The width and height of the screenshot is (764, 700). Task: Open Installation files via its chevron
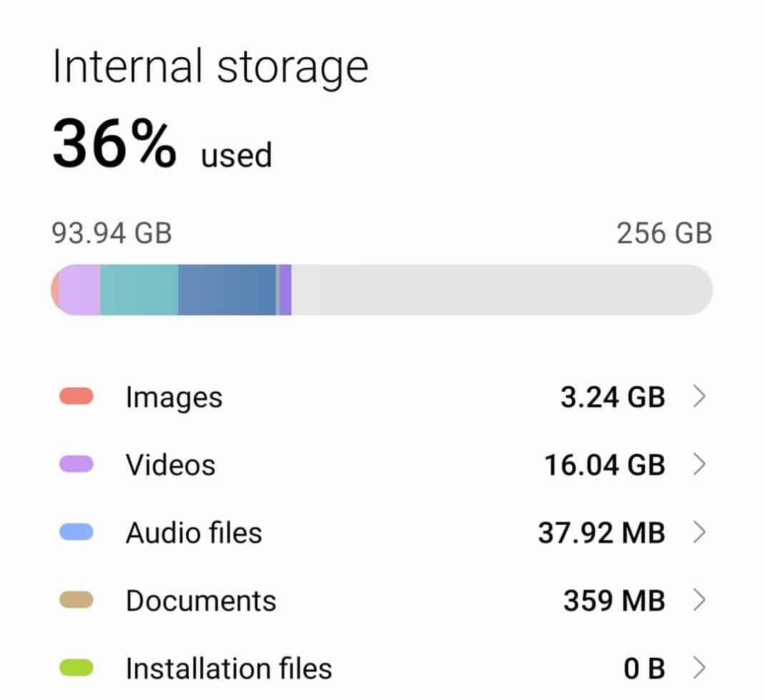(700, 669)
